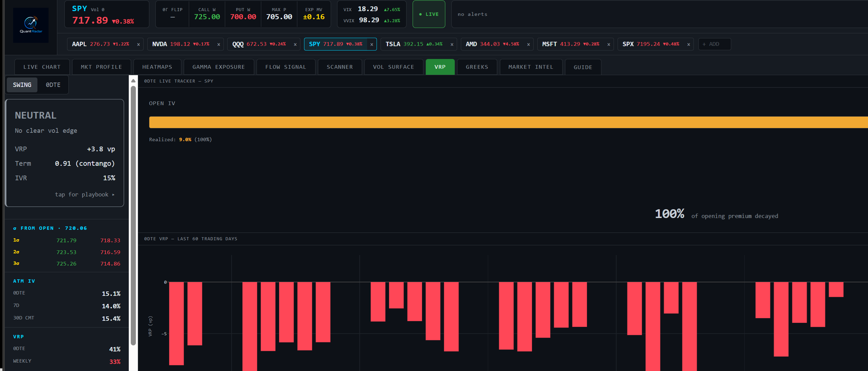Open the MARKET INTEL tab
The height and width of the screenshot is (371, 868).
tap(531, 67)
